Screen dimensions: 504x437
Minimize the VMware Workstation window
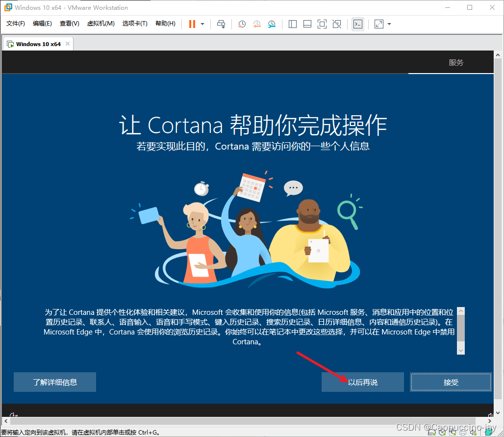448,7
